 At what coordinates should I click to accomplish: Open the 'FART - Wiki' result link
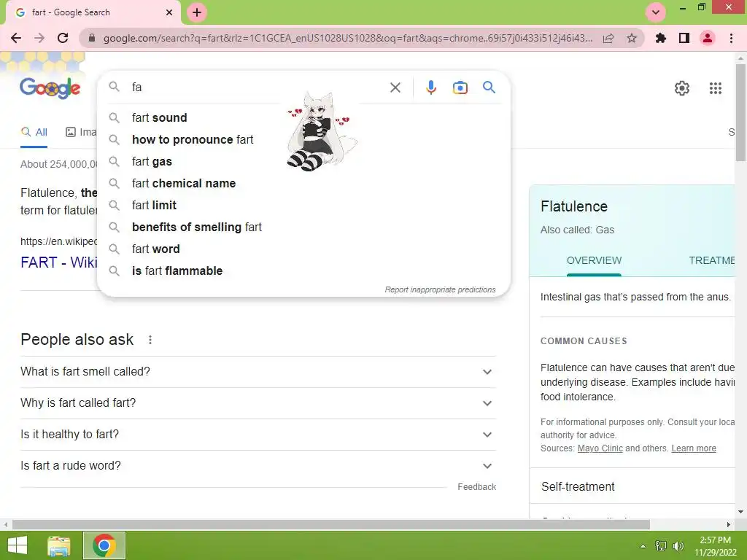pyautogui.click(x=58, y=262)
